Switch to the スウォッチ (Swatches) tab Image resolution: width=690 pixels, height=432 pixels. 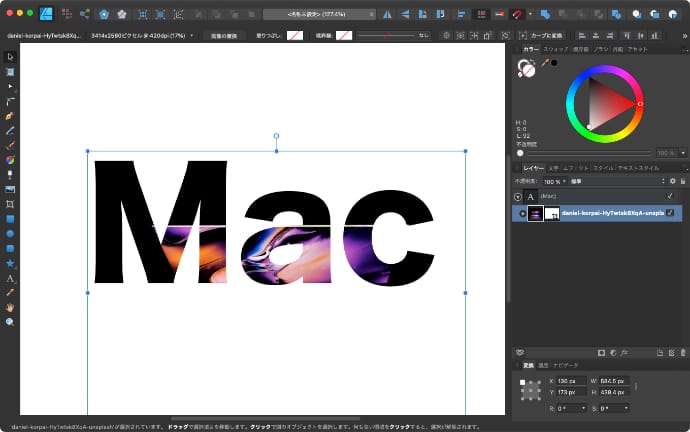pos(556,48)
